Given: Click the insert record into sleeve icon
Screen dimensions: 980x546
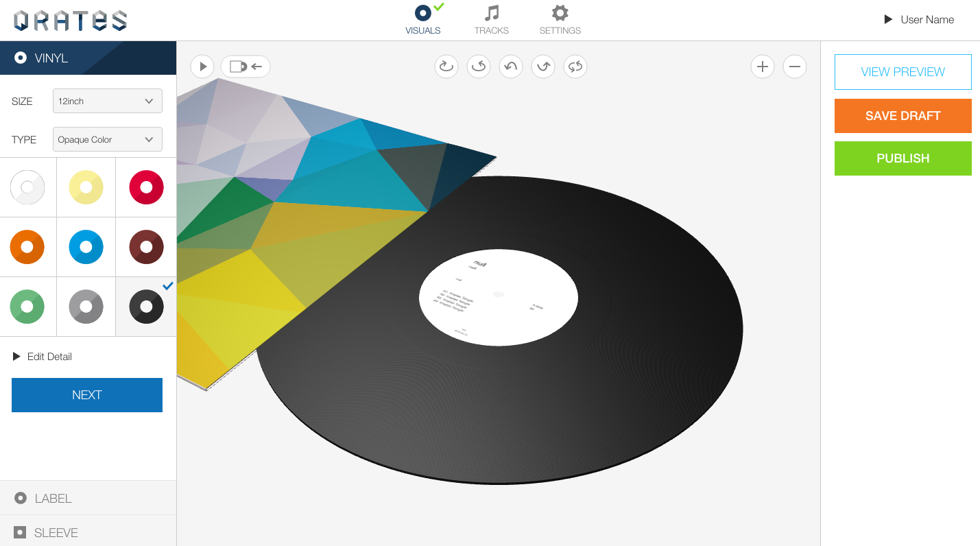Looking at the screenshot, I should [x=246, y=67].
